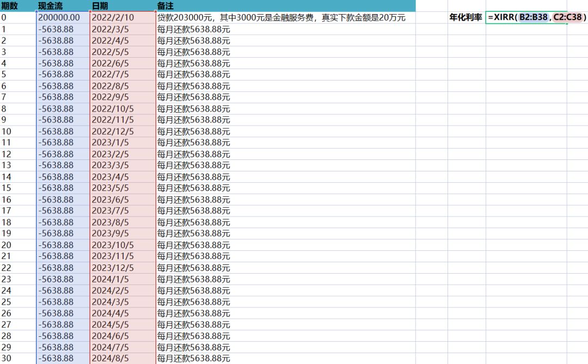Click period number 25 cell
The image size is (588, 364).
[x=18, y=302]
